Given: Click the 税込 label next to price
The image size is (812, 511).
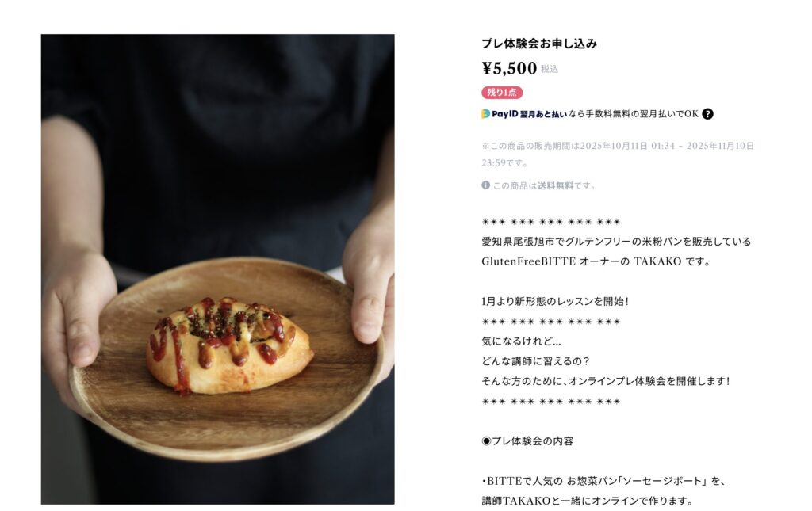Looking at the screenshot, I should click(x=550, y=69).
